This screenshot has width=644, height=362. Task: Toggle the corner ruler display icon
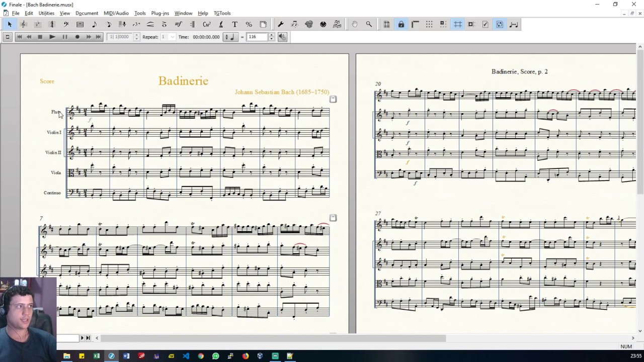click(x=415, y=24)
